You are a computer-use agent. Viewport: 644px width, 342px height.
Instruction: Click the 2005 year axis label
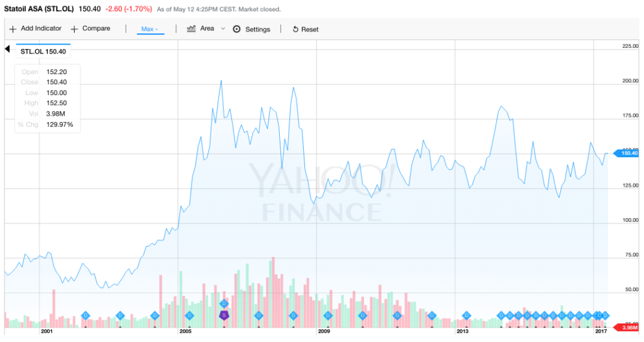point(186,331)
